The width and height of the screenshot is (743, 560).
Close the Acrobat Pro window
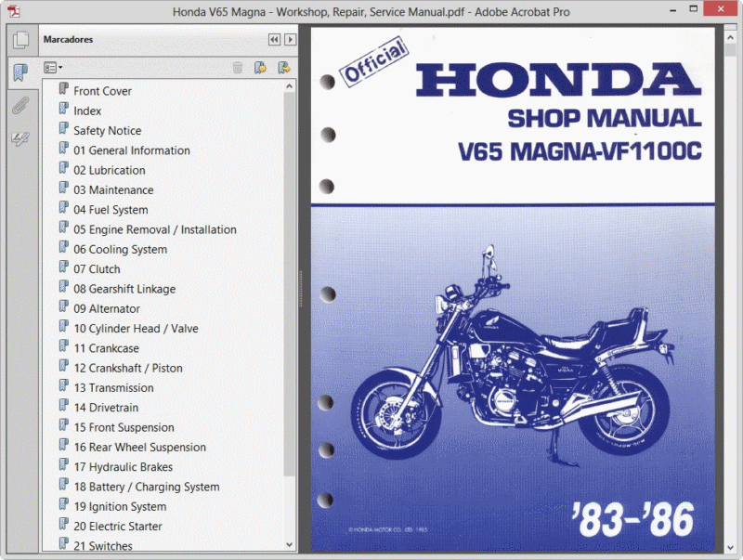coord(721,8)
